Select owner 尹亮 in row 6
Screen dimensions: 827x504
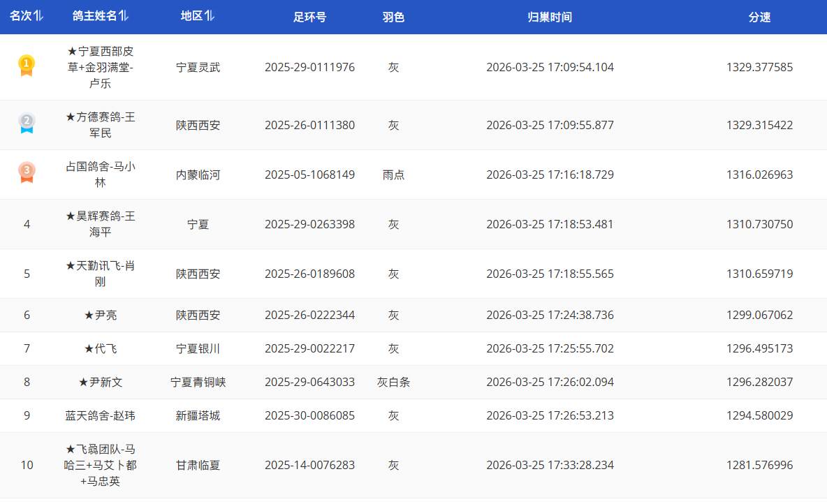(101, 315)
